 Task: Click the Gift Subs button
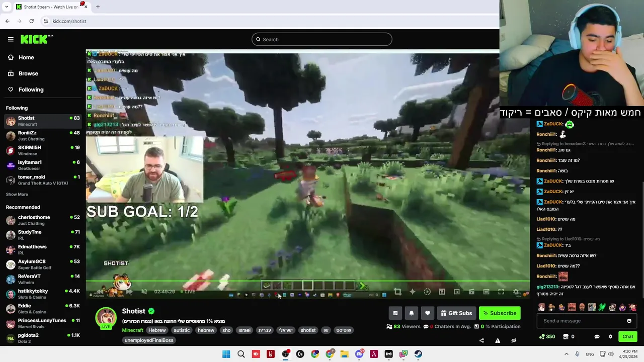(x=456, y=313)
